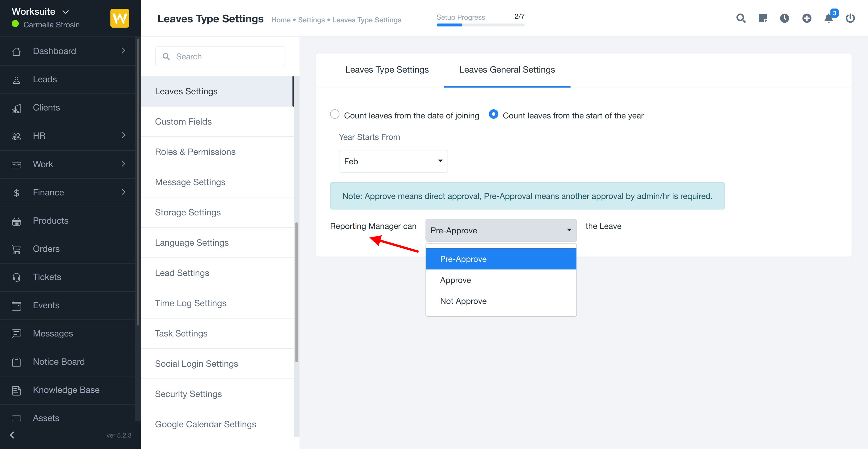Viewport: 868px width, 449px height.
Task: Collapse sidebar with bottom-left chevron icon
Action: 12,435
